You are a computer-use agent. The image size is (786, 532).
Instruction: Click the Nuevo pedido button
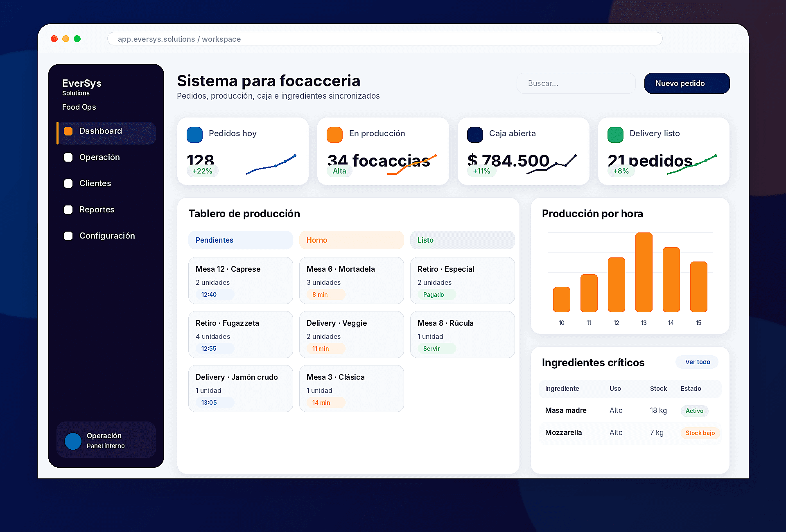(x=687, y=83)
